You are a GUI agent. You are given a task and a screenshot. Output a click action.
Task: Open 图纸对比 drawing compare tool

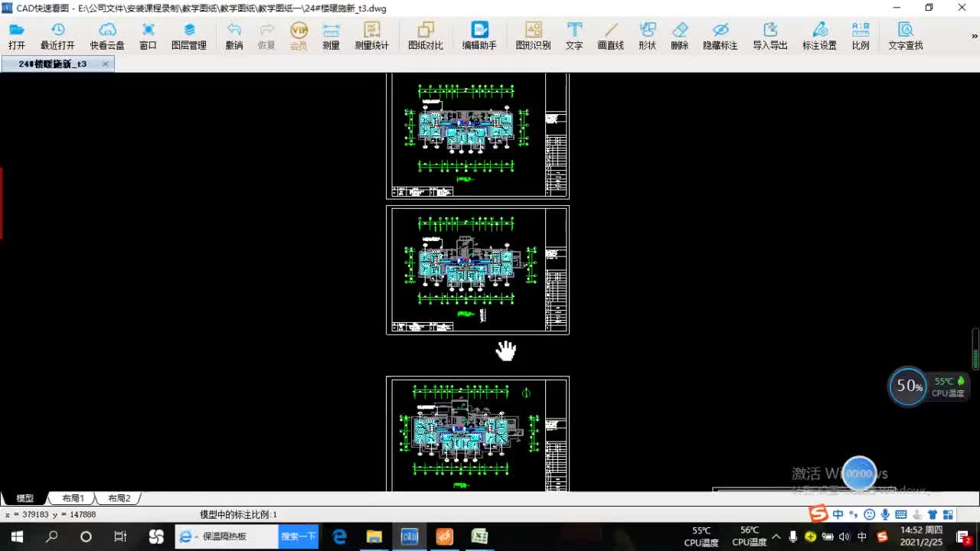[x=426, y=36]
